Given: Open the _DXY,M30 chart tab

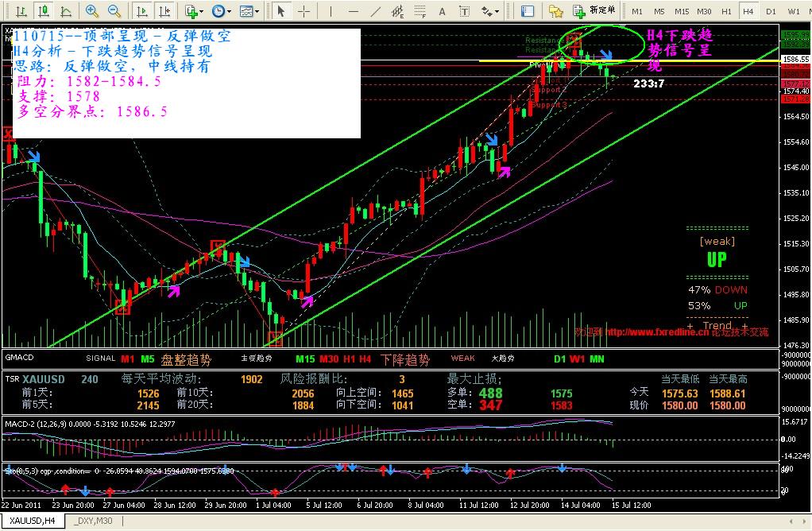Looking at the screenshot, I should [93, 521].
